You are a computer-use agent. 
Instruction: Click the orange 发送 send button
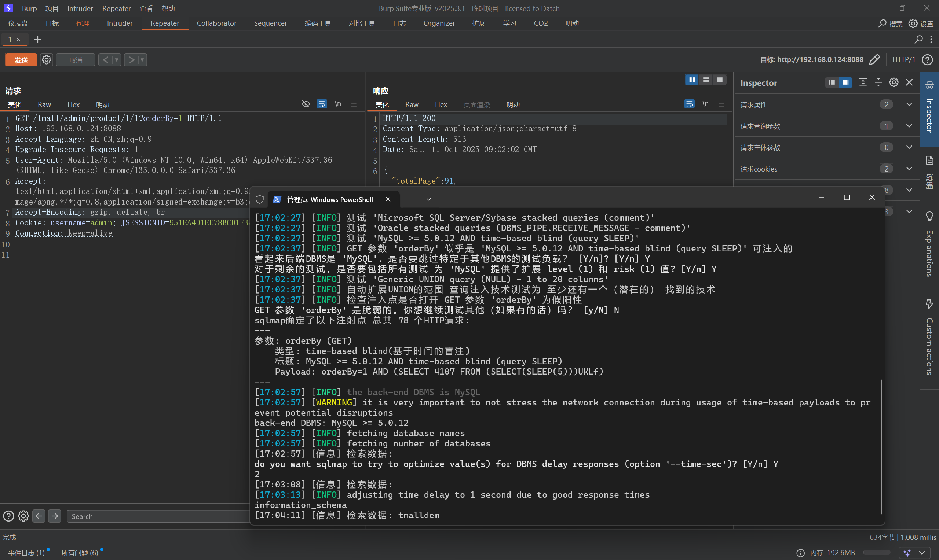pyautogui.click(x=21, y=60)
